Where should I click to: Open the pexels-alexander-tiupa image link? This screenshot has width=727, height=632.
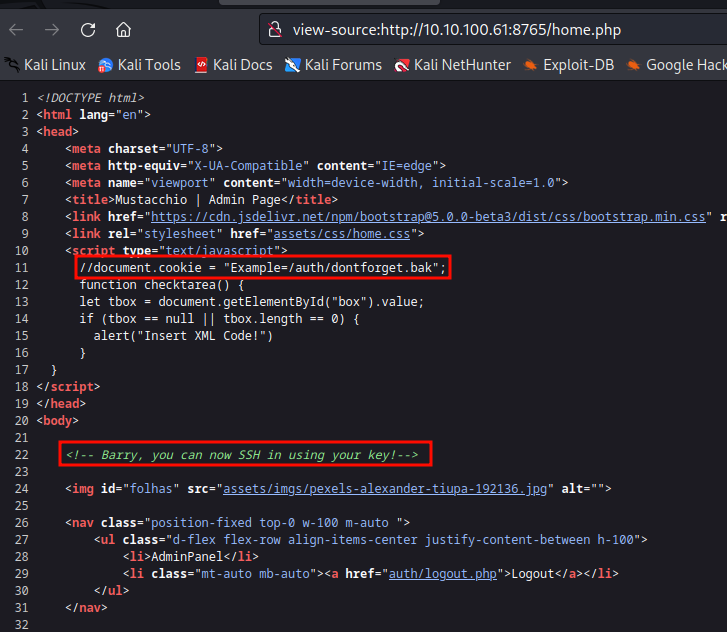tap(385, 489)
